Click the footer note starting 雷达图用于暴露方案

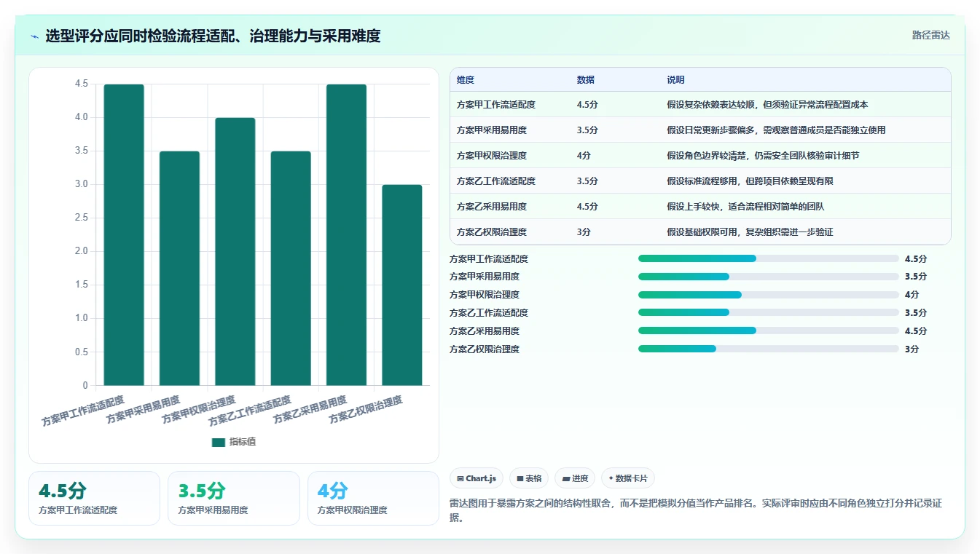[x=696, y=511]
